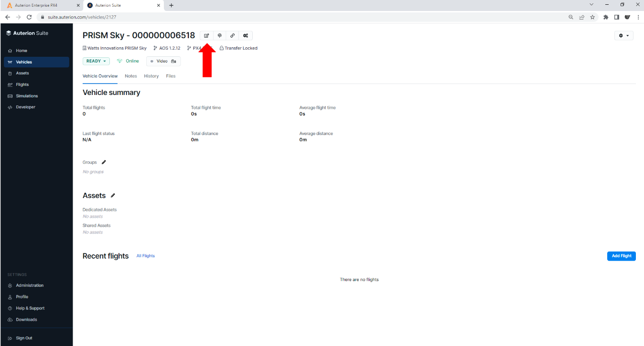Switch to the History tab
644x346 pixels.
(151, 76)
